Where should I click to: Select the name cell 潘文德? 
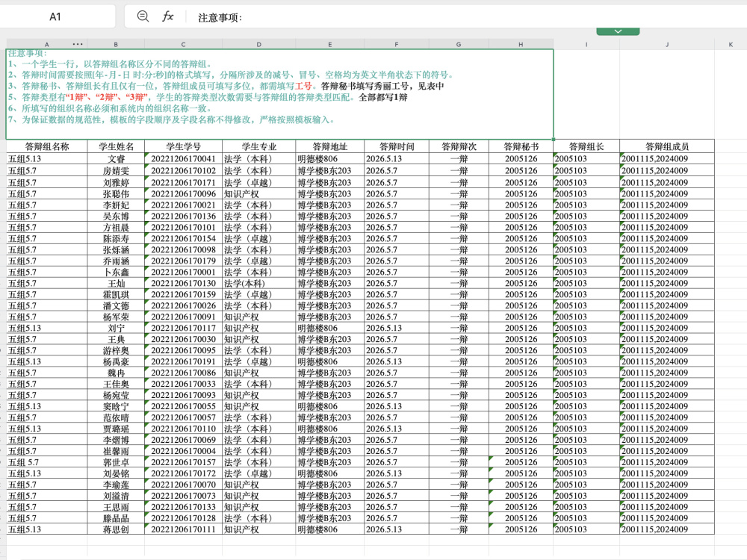(117, 305)
